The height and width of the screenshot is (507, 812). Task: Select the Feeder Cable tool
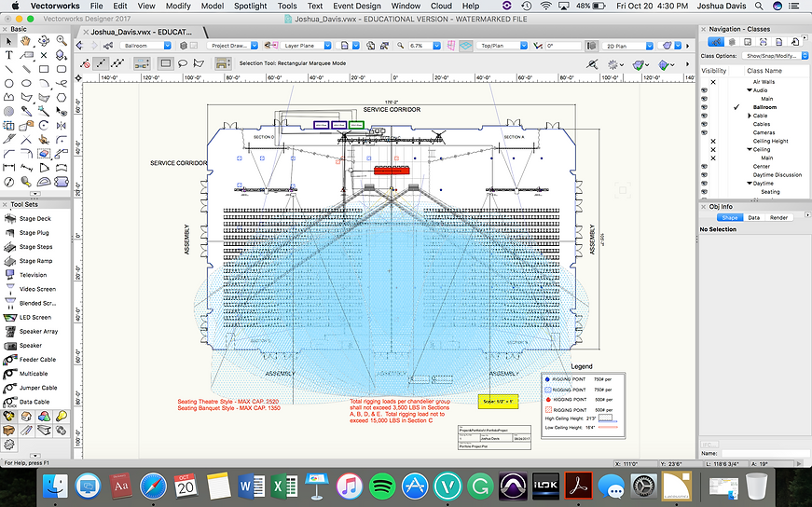(x=37, y=360)
